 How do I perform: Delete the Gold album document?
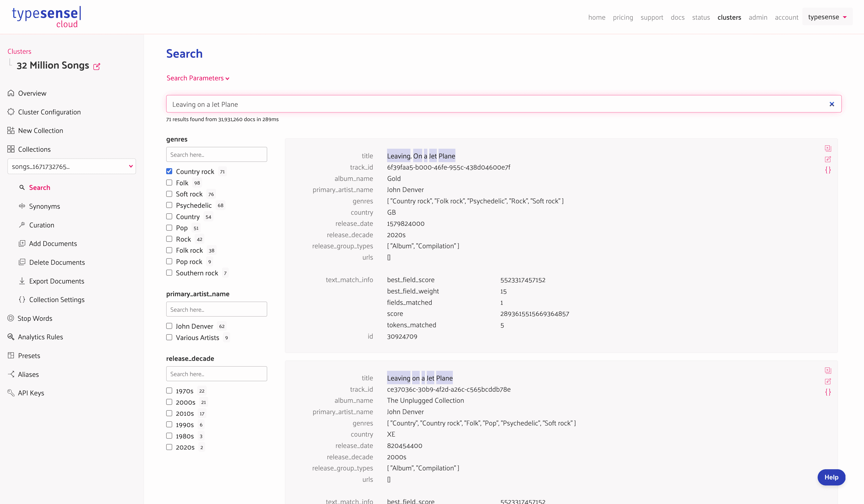[828, 148]
